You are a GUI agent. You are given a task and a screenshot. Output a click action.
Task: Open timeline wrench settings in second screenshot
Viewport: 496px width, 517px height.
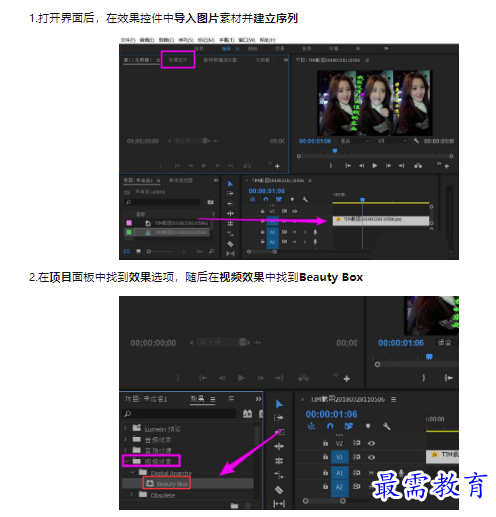[387, 426]
